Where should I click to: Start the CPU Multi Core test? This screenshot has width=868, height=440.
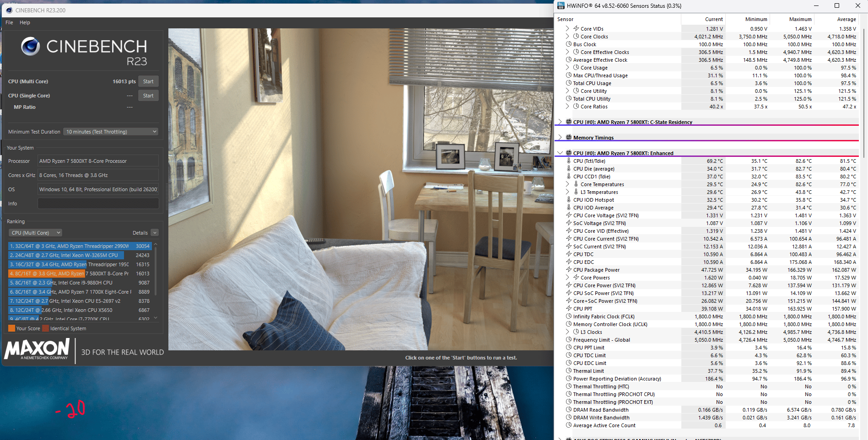(x=148, y=81)
